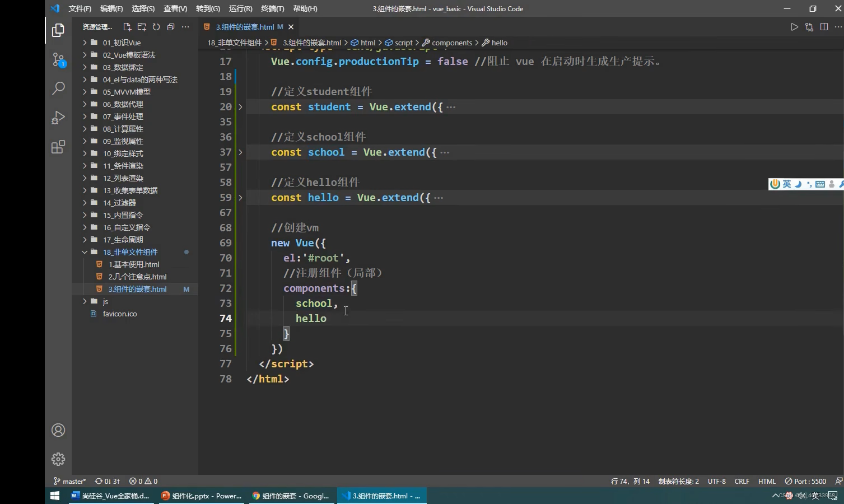Click the hello identifier on line 74
844x504 pixels.
tap(311, 318)
